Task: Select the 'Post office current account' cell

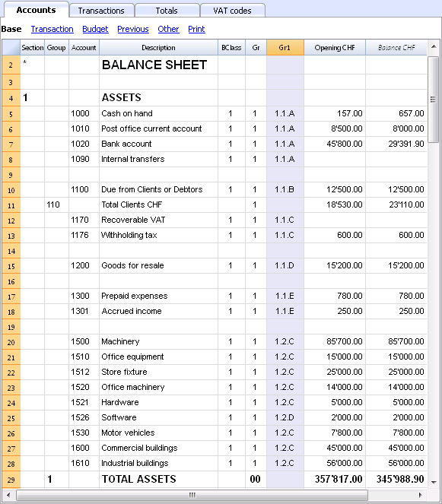Action: [158, 128]
